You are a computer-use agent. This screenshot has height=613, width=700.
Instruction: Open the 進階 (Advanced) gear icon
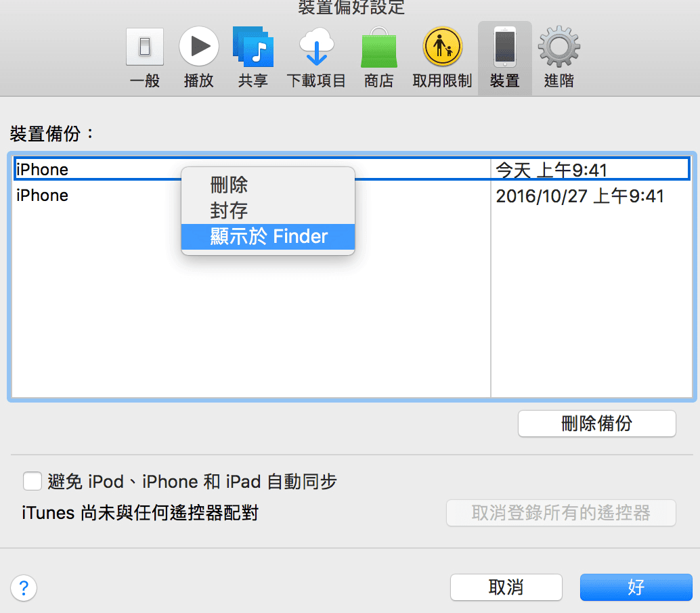(x=559, y=47)
